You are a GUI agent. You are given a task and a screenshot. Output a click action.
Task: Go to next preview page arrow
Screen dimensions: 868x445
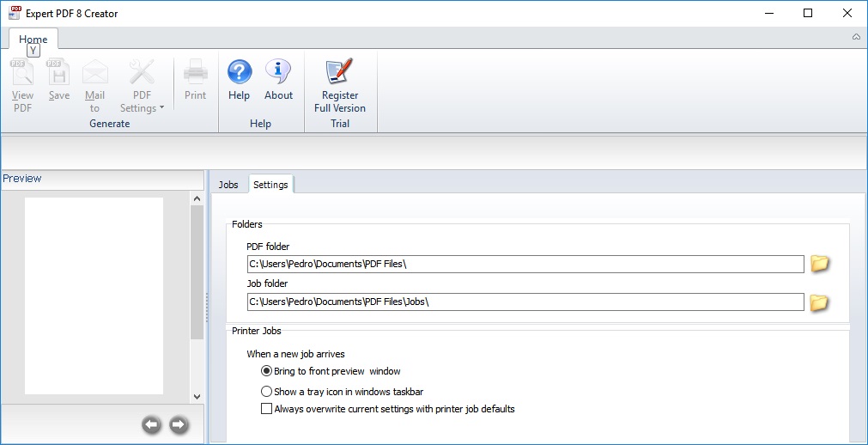pyautogui.click(x=179, y=424)
